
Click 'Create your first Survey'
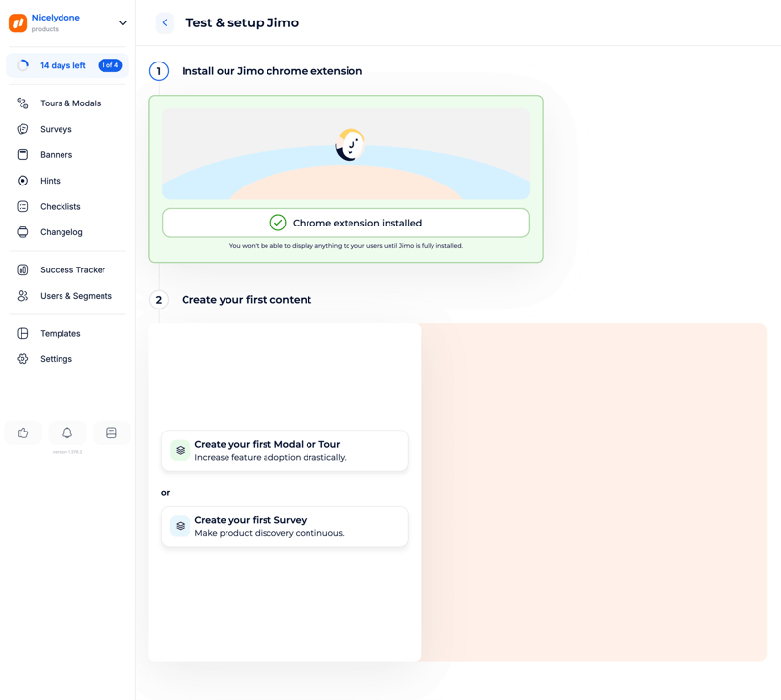(x=284, y=525)
